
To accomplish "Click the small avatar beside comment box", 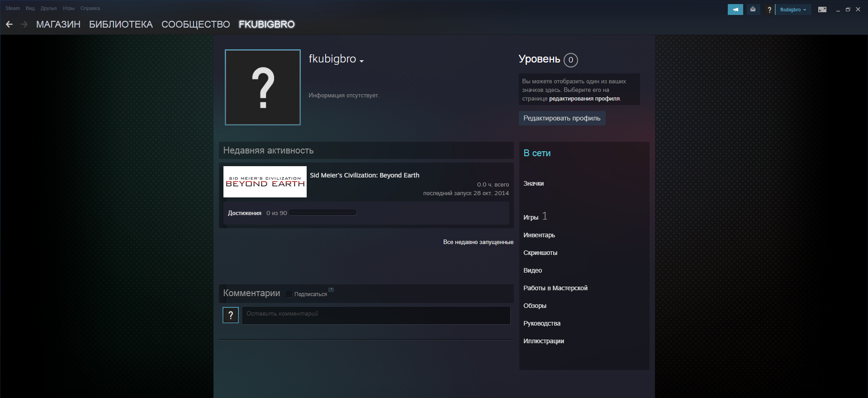I will pos(231,315).
